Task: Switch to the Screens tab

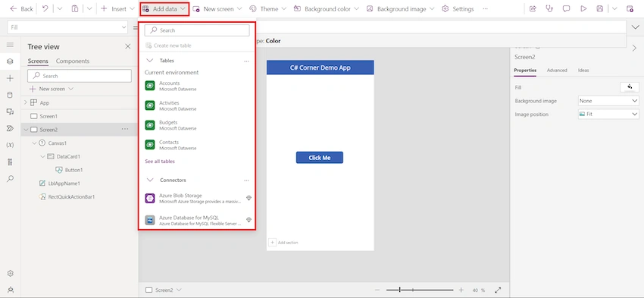Action: tap(38, 61)
